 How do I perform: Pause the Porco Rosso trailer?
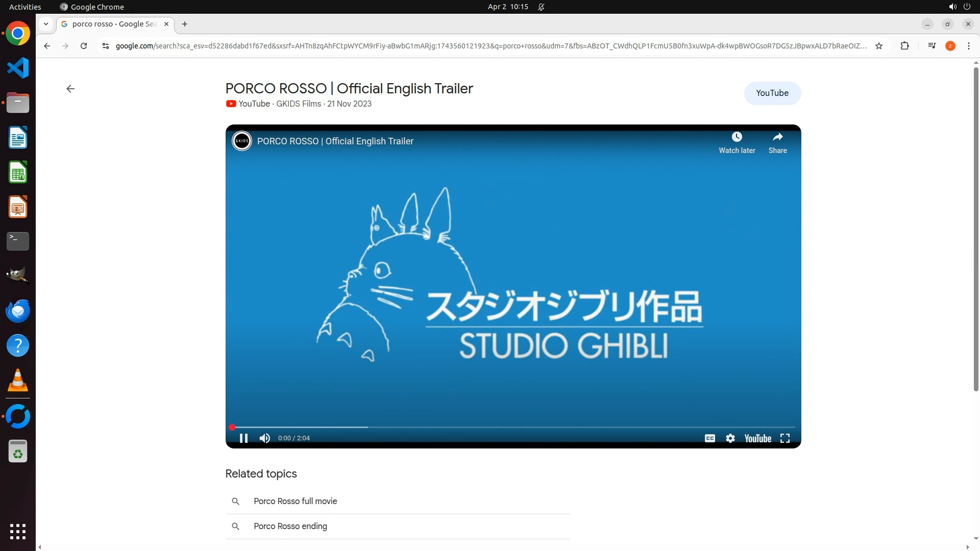(243, 438)
